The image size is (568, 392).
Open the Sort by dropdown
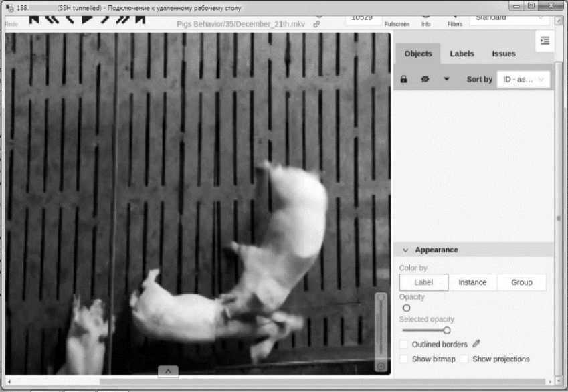click(x=523, y=80)
